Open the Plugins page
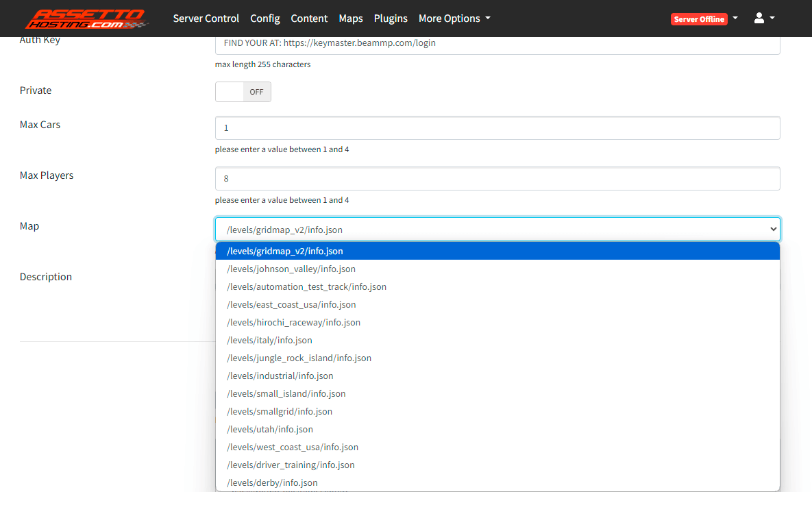 tap(391, 19)
